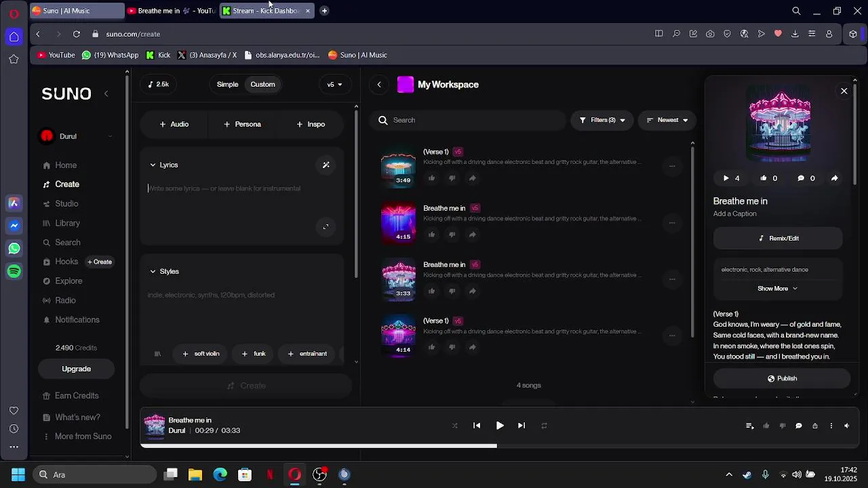Expand the lyrics editor to full size
This screenshot has width=868, height=488.
pos(325,227)
